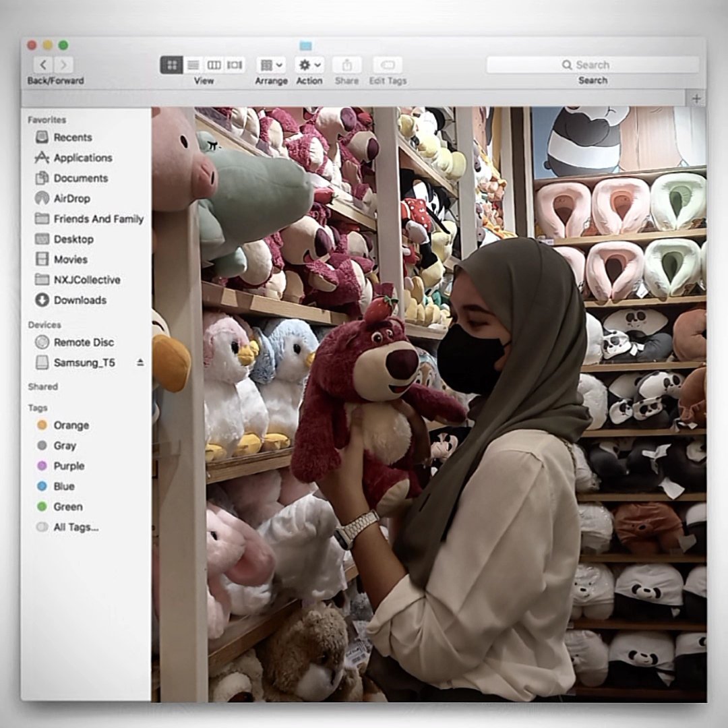Open the Arrange dropdown

(271, 65)
